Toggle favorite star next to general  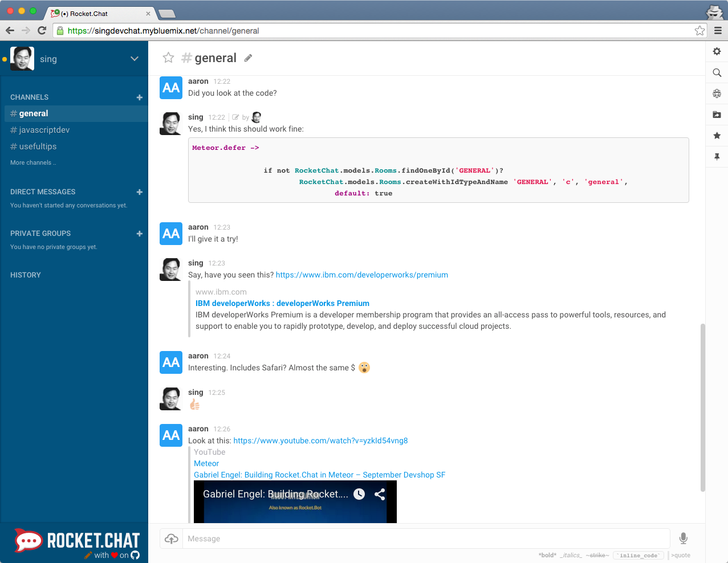168,58
